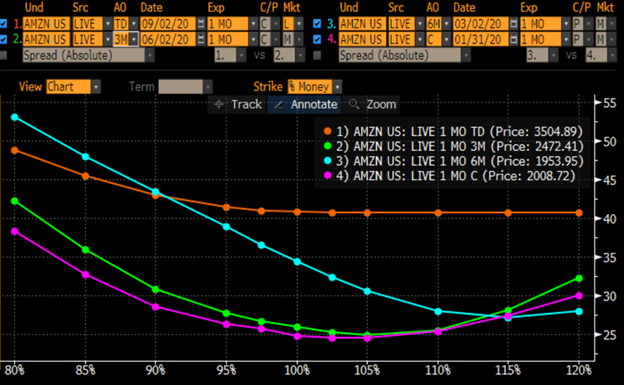
Task: Click the Annotate button
Action: tap(304, 105)
